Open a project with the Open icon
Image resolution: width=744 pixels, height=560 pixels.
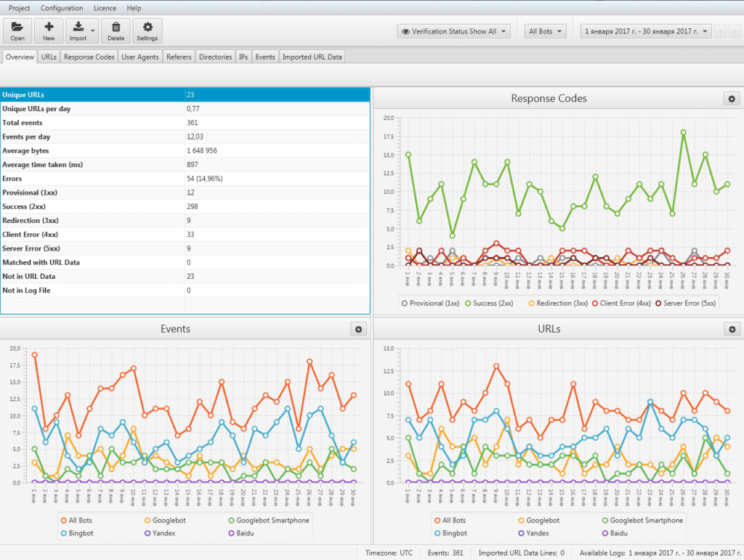point(17,31)
